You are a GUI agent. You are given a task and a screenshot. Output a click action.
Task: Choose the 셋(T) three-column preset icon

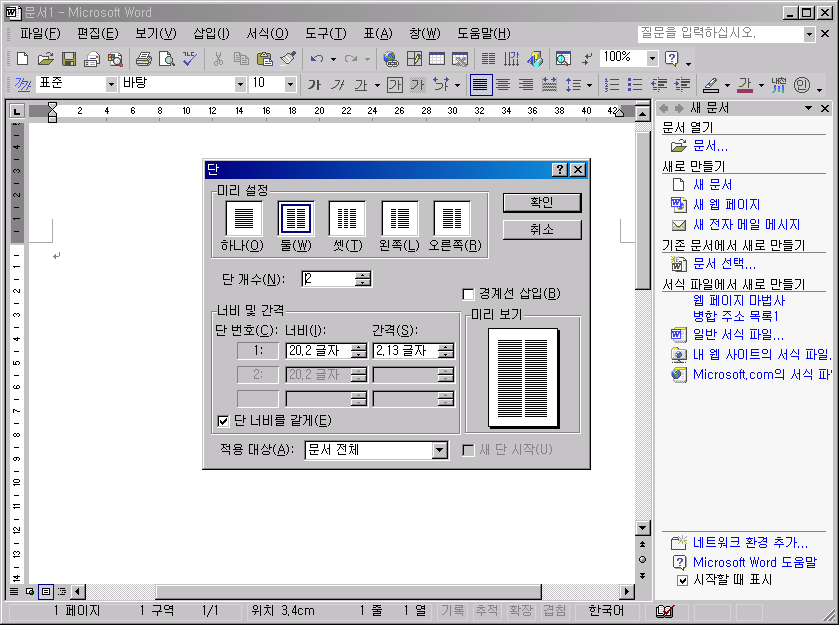pyautogui.click(x=347, y=218)
